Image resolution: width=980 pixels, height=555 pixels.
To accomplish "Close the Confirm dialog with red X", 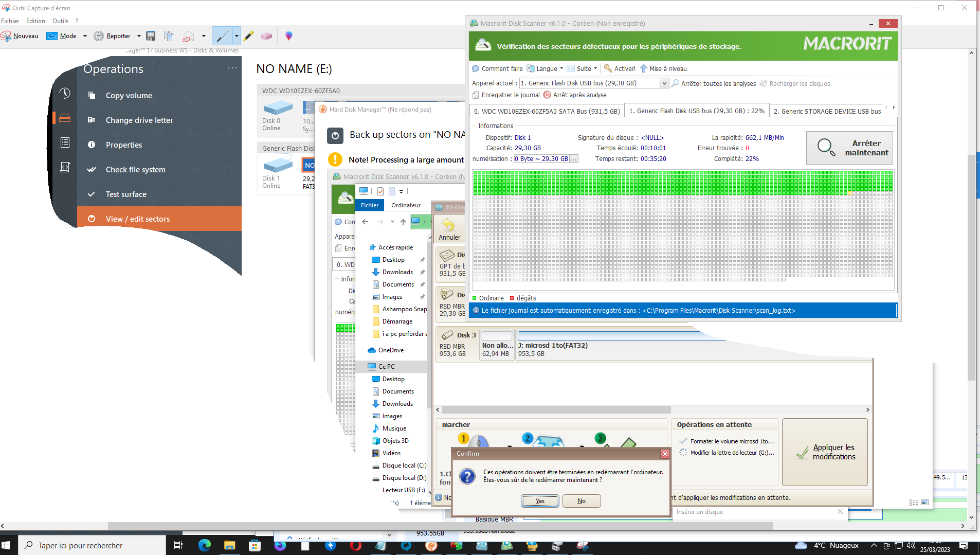I will click(665, 454).
